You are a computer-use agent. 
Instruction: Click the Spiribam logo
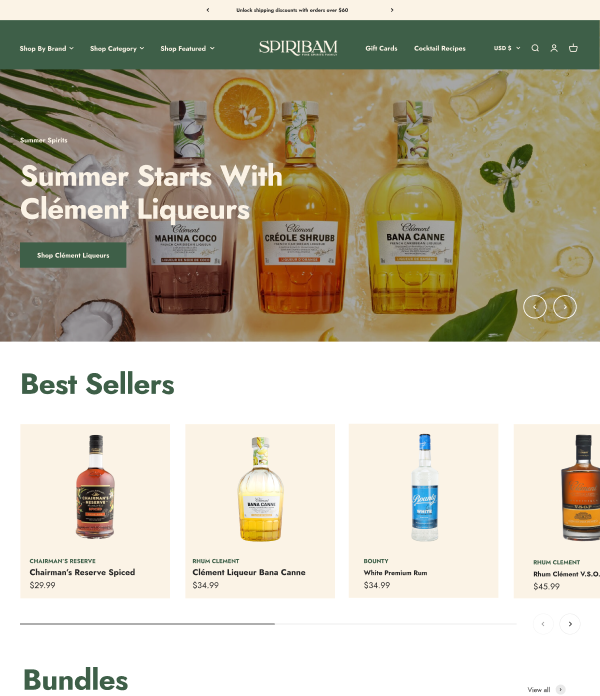(x=298, y=47)
